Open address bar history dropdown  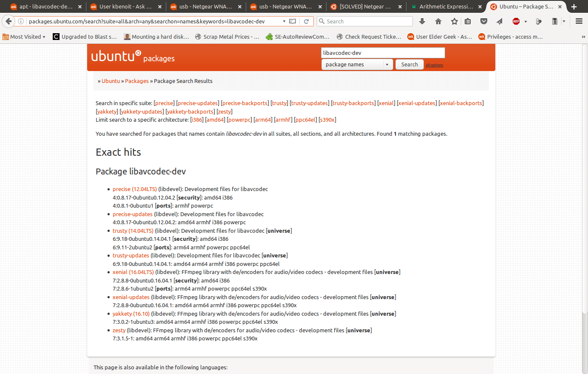click(x=284, y=21)
